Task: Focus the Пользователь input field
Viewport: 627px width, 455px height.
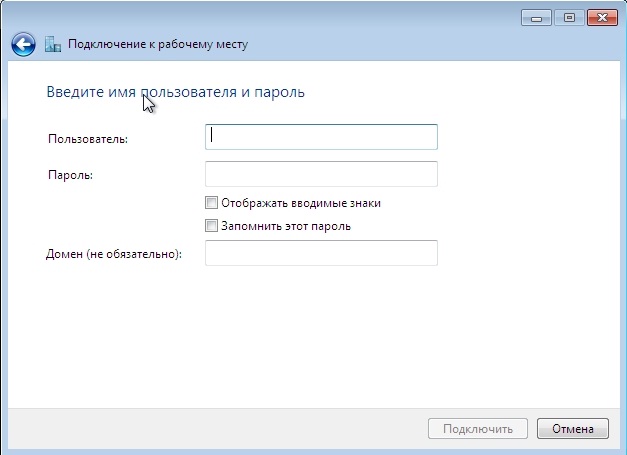Action: (321, 137)
